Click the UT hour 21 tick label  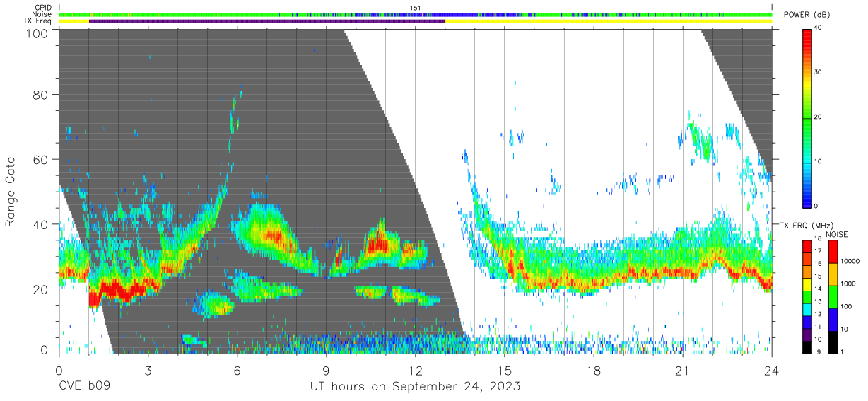coord(682,371)
